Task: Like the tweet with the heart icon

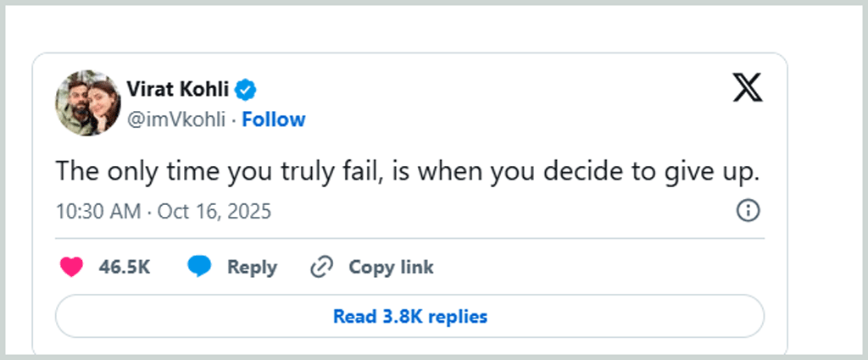Action: click(x=72, y=268)
